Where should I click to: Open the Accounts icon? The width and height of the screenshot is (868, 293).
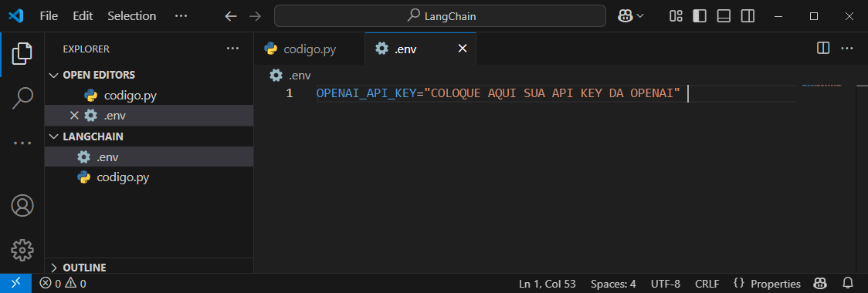tap(22, 206)
